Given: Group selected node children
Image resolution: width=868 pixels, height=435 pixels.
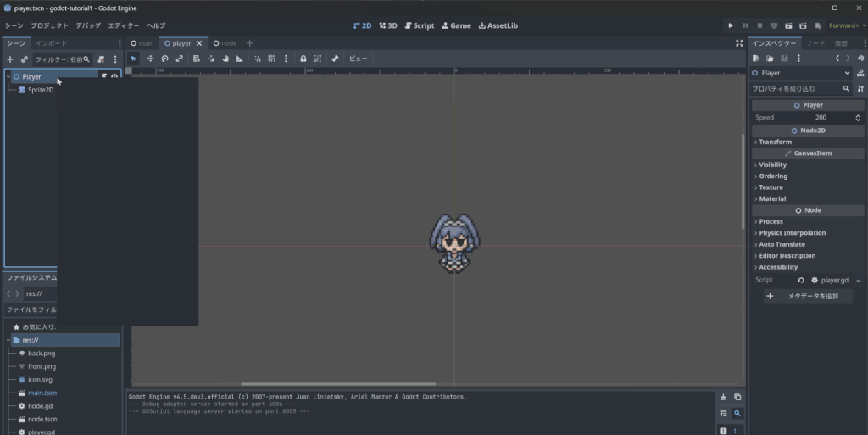Looking at the screenshot, I should [x=317, y=59].
